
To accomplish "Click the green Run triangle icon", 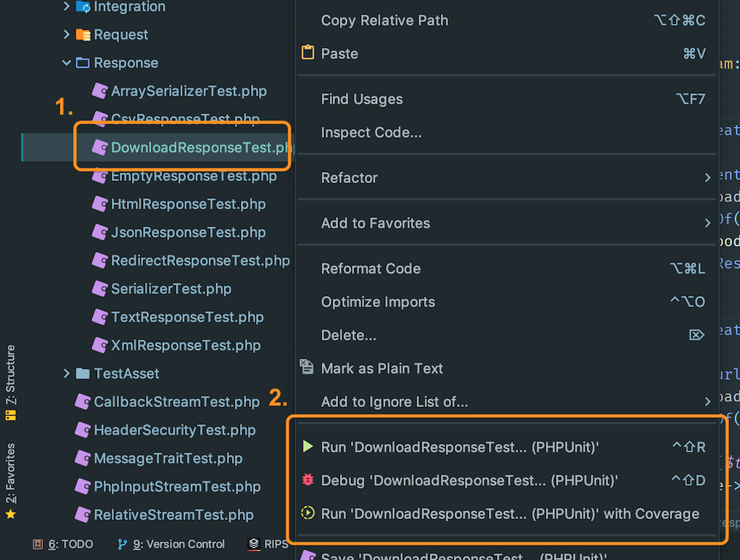I will 308,446.
